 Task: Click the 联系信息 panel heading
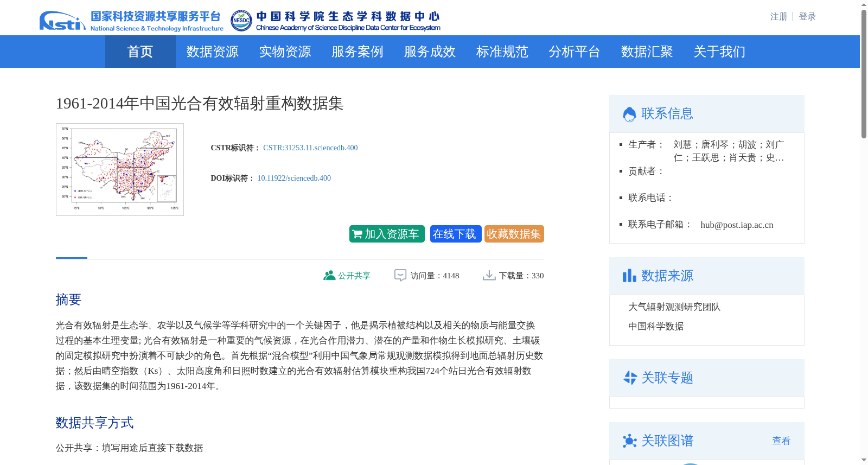[x=667, y=114]
